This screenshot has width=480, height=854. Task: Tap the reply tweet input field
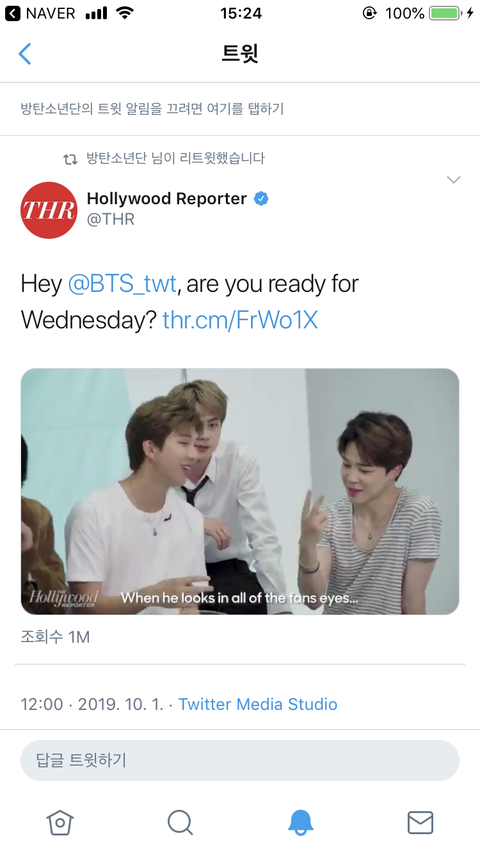point(240,760)
